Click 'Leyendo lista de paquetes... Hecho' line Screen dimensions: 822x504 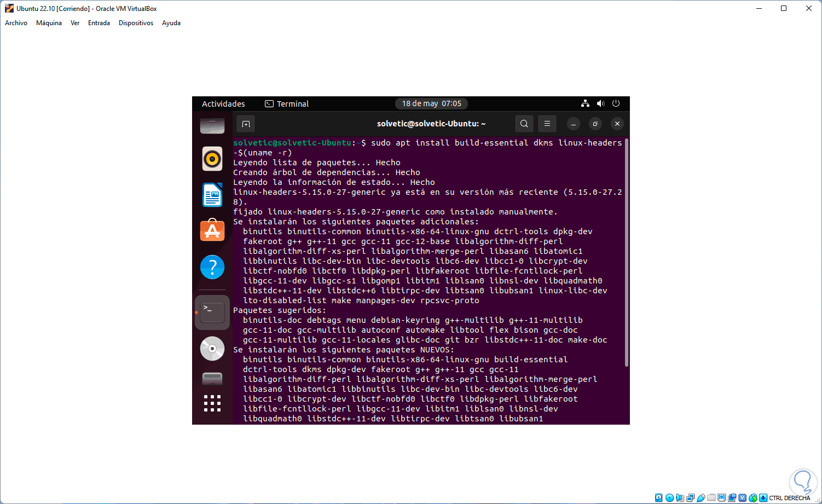[x=317, y=163]
